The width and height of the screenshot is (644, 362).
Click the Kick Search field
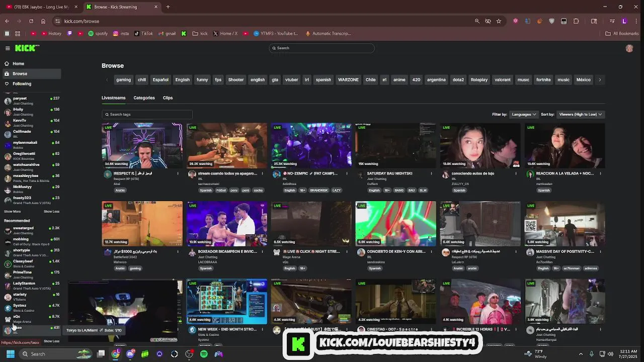click(322, 48)
